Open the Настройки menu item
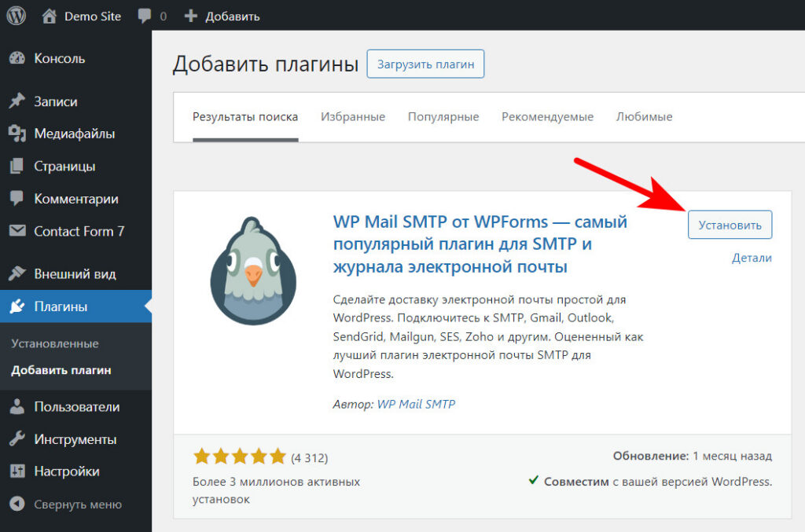The height and width of the screenshot is (532, 805). (x=76, y=471)
